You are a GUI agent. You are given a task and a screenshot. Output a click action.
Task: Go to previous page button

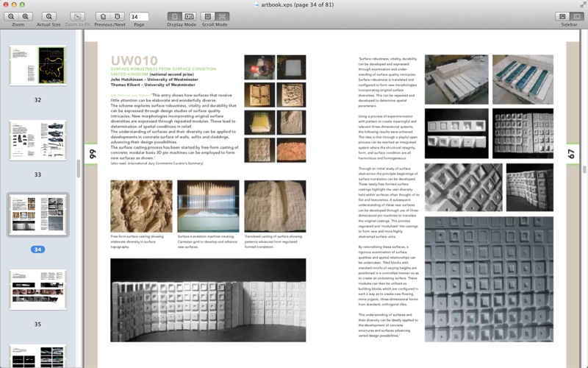coord(103,16)
